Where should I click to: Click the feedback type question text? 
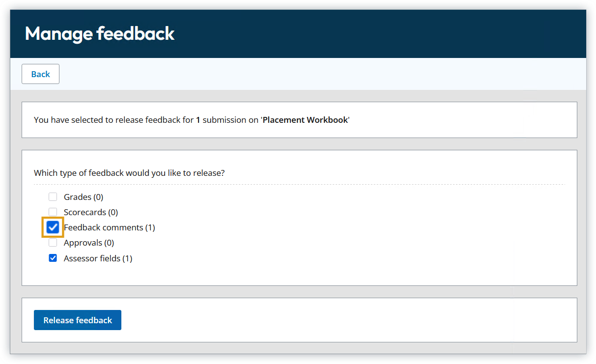click(129, 173)
